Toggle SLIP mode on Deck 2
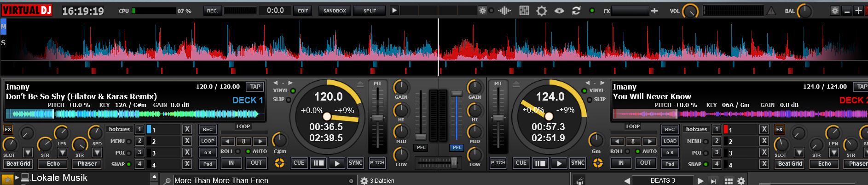 pos(589,100)
